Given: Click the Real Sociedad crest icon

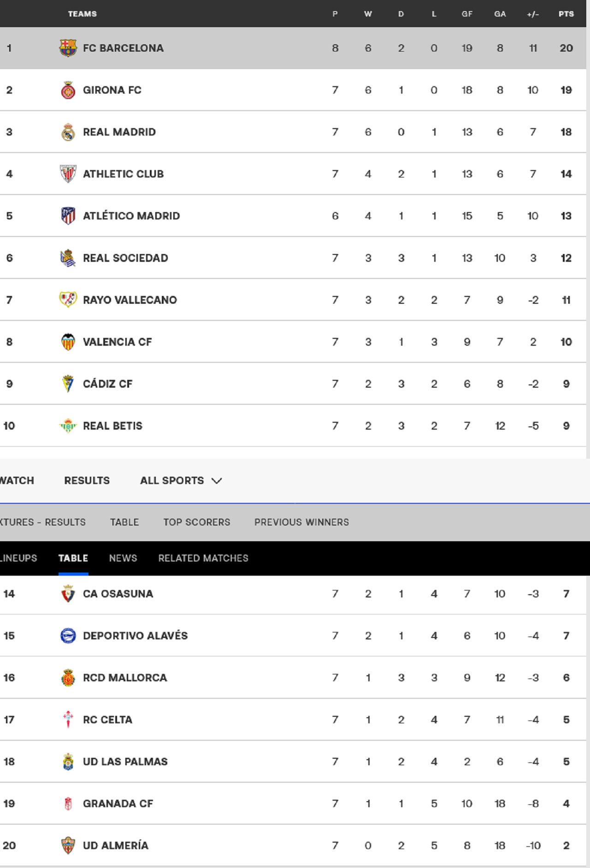Looking at the screenshot, I should [68, 258].
